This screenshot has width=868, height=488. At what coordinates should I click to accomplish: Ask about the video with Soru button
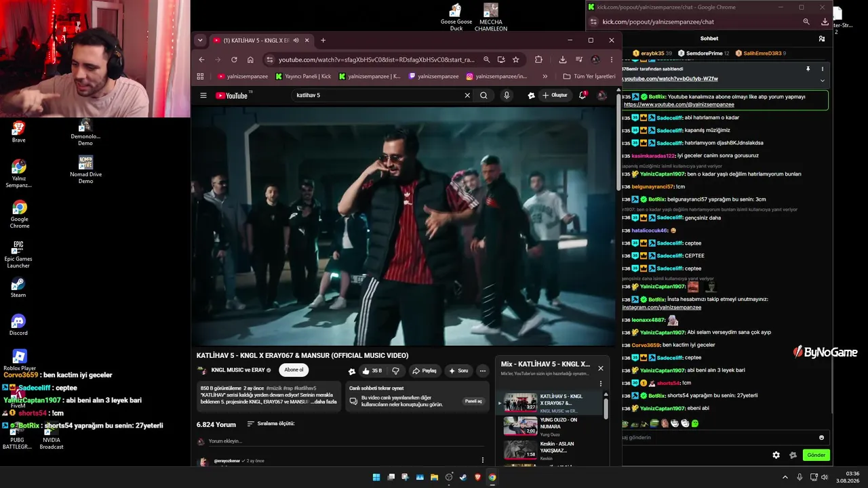pos(458,371)
